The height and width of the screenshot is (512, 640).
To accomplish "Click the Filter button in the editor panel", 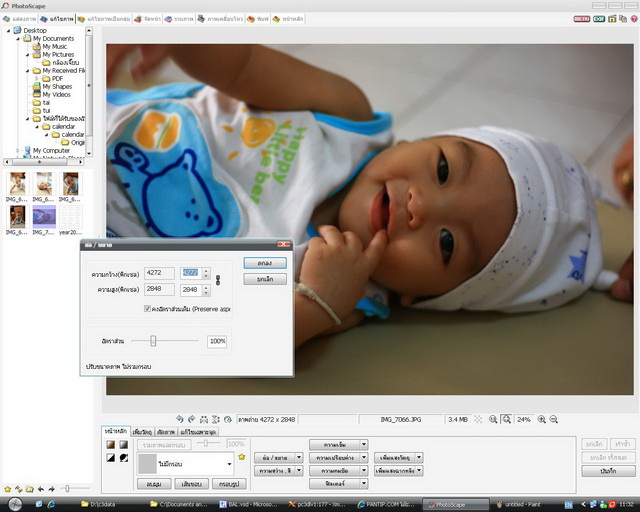I will pyautogui.click(x=335, y=483).
